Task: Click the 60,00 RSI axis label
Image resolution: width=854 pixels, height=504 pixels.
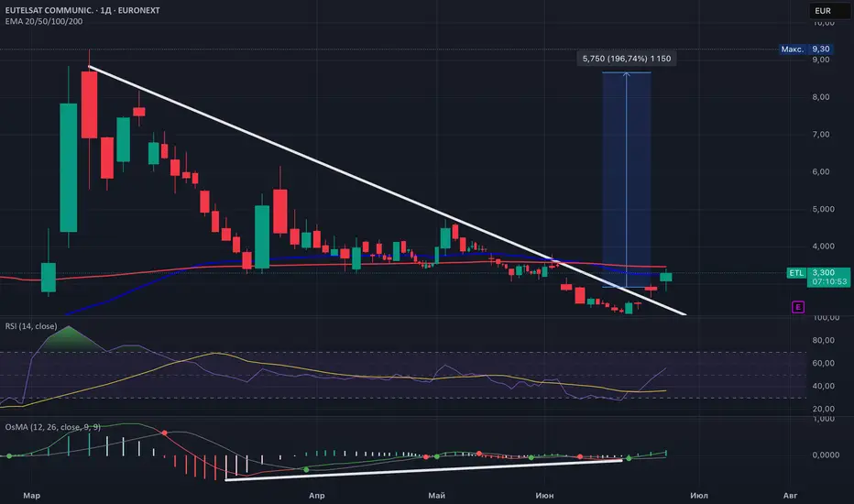Action: (x=823, y=363)
